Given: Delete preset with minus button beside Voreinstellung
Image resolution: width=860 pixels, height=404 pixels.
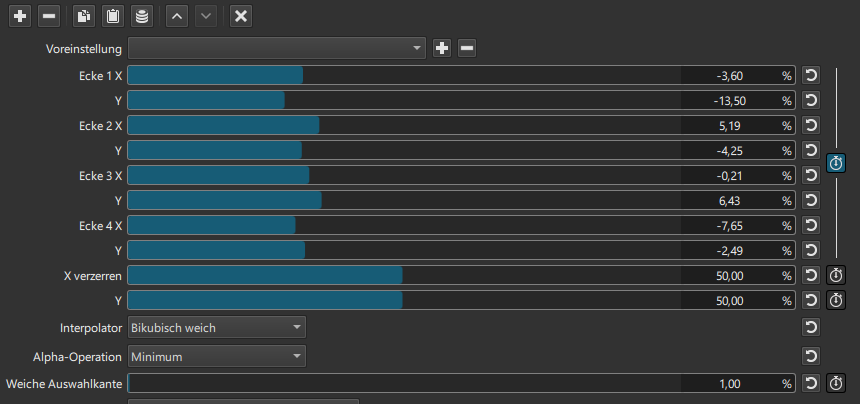Looking at the screenshot, I should [467, 48].
